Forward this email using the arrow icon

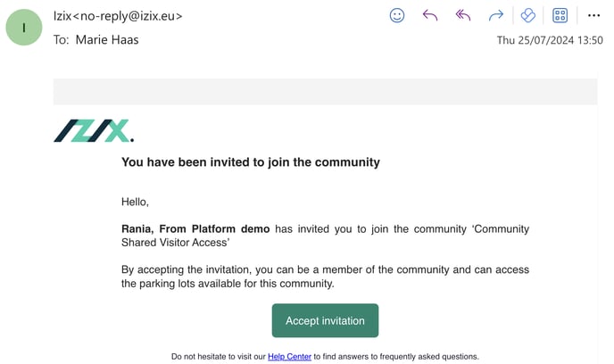click(x=495, y=15)
